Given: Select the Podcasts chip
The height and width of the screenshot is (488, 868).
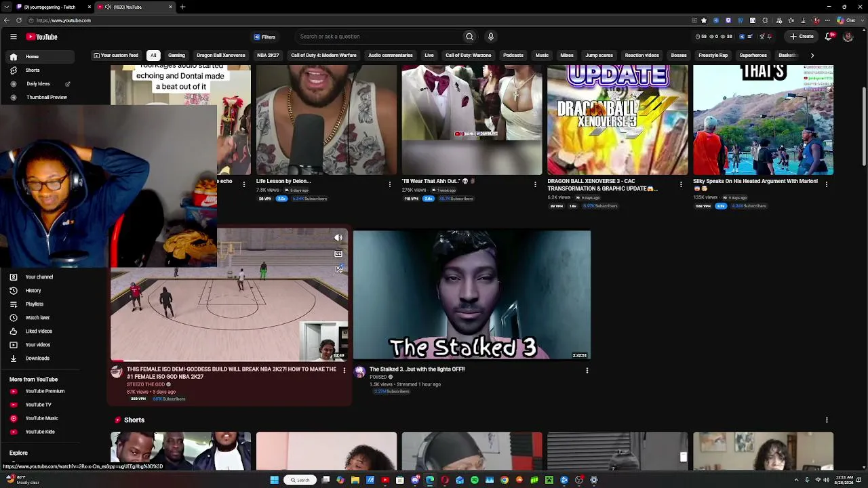Looking at the screenshot, I should [513, 56].
